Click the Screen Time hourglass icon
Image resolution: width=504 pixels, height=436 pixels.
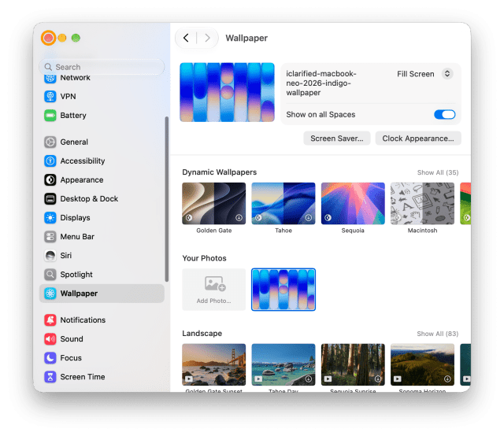coord(50,377)
